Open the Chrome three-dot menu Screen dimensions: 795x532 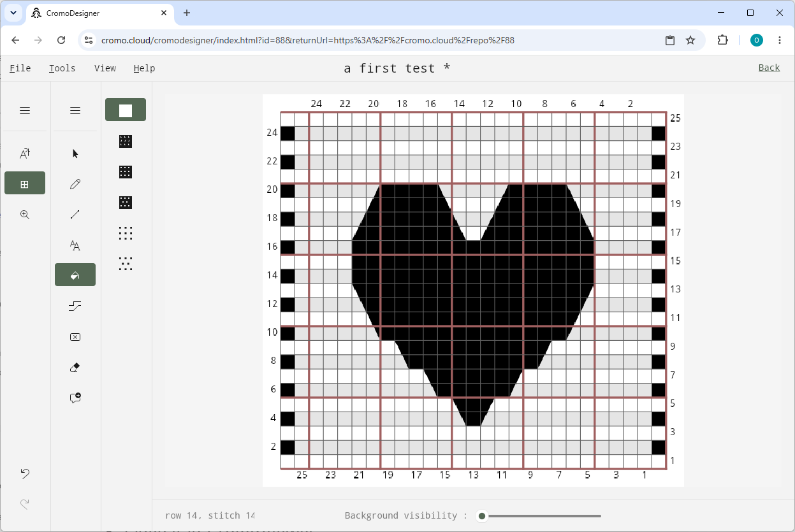point(780,40)
